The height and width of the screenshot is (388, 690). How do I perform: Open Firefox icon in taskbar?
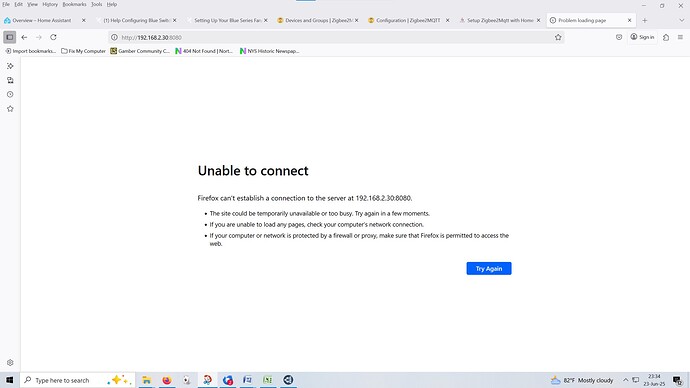[167, 380]
